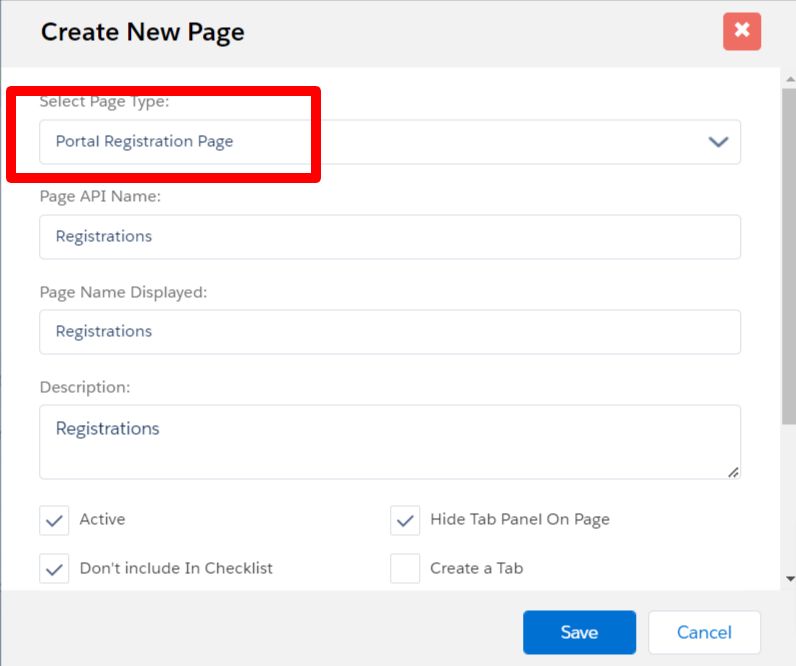The image size is (796, 666).
Task: Open the Select Page Type dropdown
Action: 390,142
